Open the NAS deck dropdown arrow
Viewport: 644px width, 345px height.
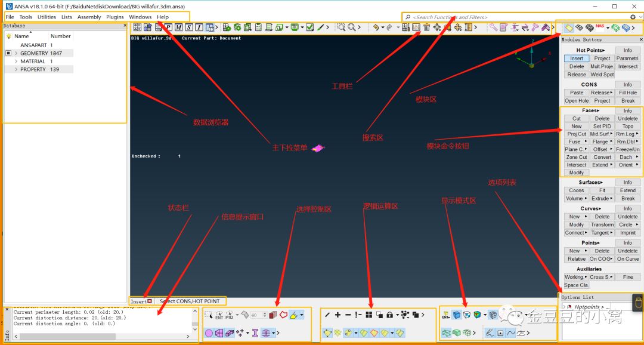(608, 28)
